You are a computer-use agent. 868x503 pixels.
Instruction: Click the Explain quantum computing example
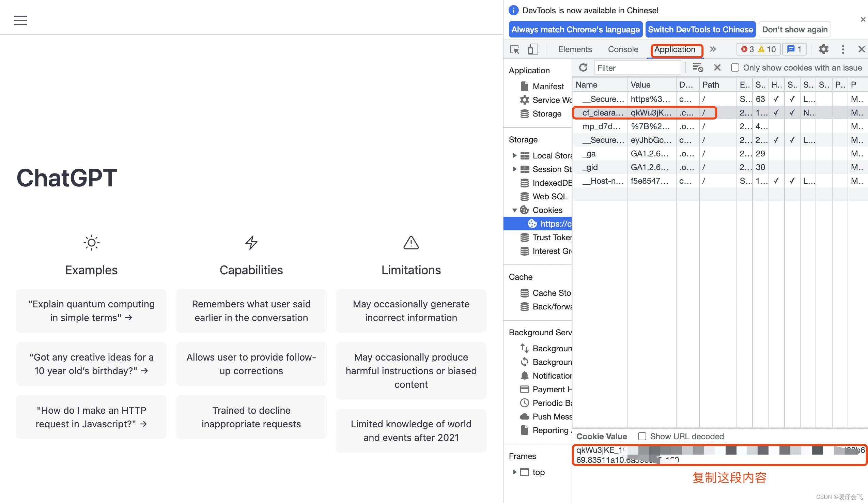(91, 311)
